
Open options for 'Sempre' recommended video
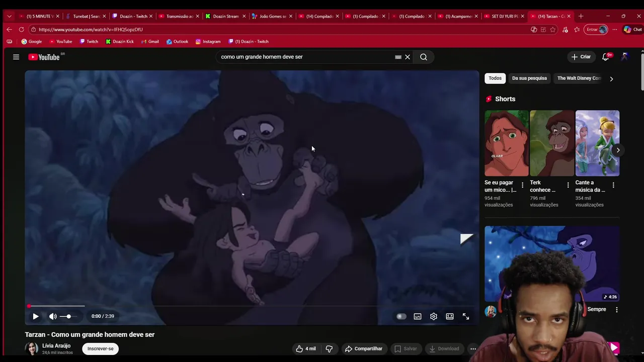point(617,310)
